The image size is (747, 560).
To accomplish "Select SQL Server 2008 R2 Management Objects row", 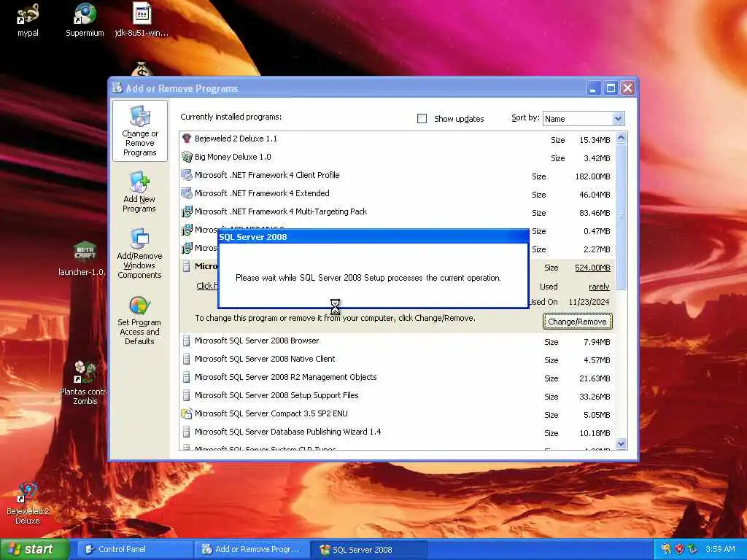I will (x=398, y=377).
